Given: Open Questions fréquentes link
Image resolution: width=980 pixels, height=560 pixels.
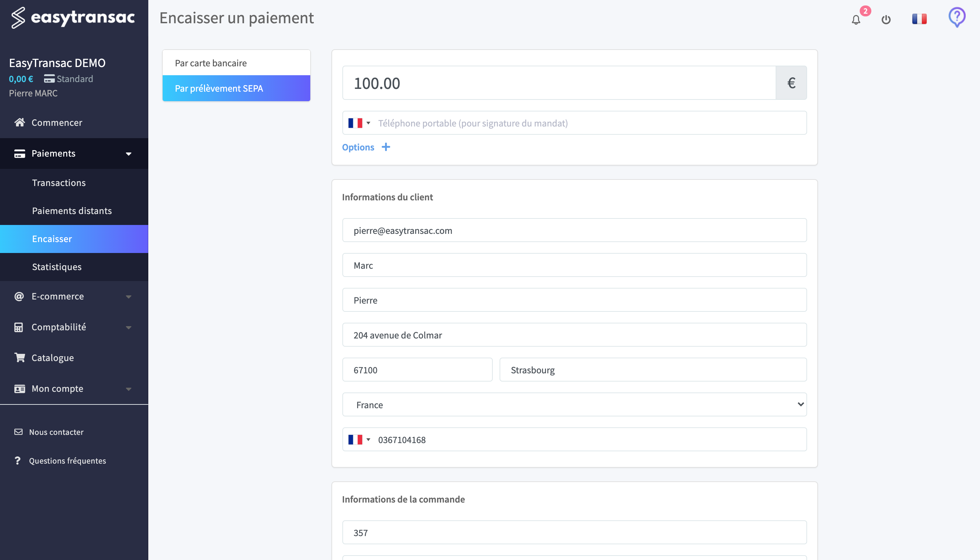Looking at the screenshot, I should click(x=67, y=461).
